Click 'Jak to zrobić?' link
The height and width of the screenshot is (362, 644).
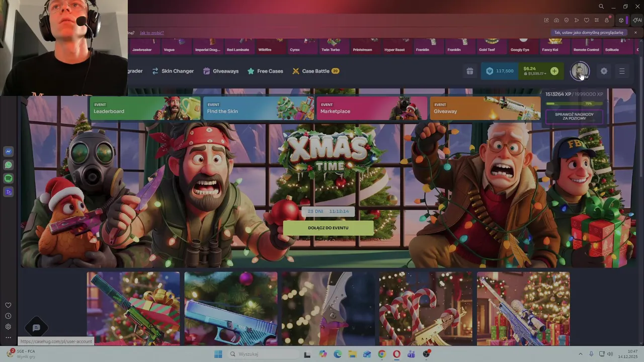click(x=151, y=33)
